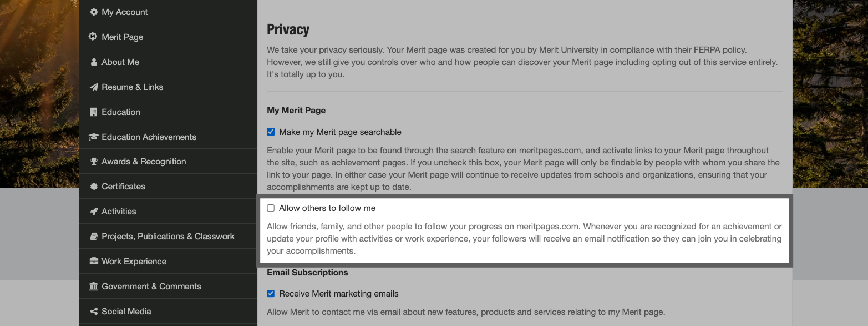This screenshot has width=868, height=326.
Task: Click the Merit Page badge icon
Action: [93, 37]
